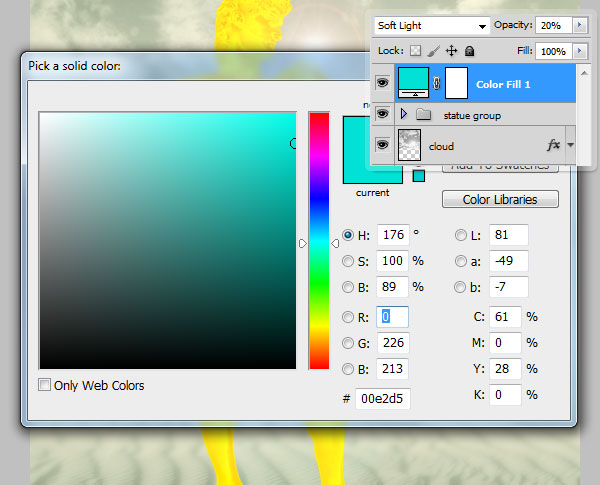The height and width of the screenshot is (485, 600).
Task: Click the layers panel scrollbar up arrow
Action: coord(584,73)
